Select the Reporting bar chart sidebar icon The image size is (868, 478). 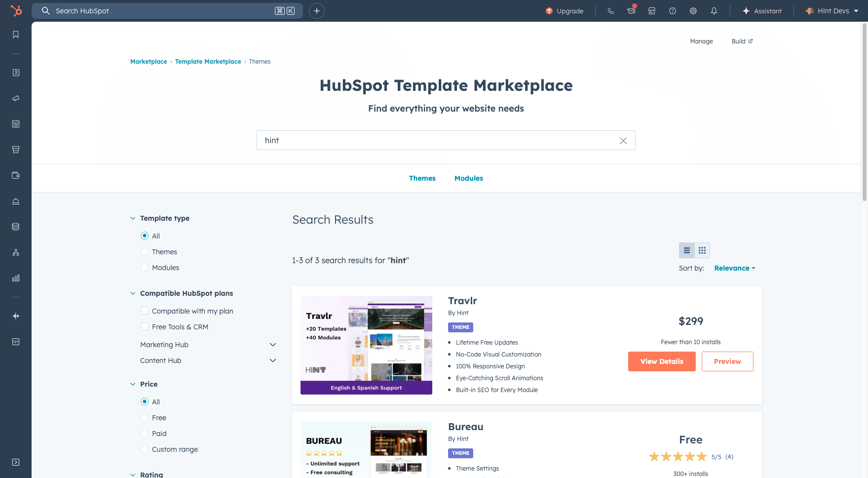click(15, 278)
